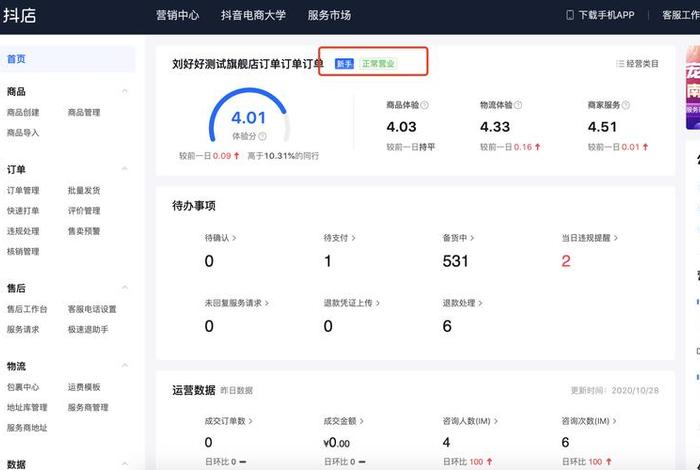The width and height of the screenshot is (700, 470).
Task: Open 营销中心 in top navigation
Action: [x=177, y=15]
